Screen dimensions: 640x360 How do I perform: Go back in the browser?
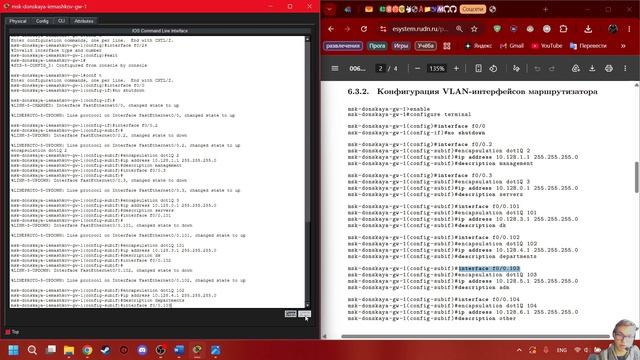[x=331, y=29]
